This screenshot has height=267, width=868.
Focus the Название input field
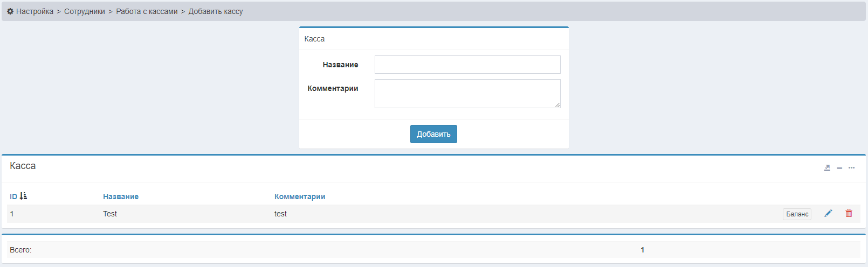pyautogui.click(x=467, y=65)
